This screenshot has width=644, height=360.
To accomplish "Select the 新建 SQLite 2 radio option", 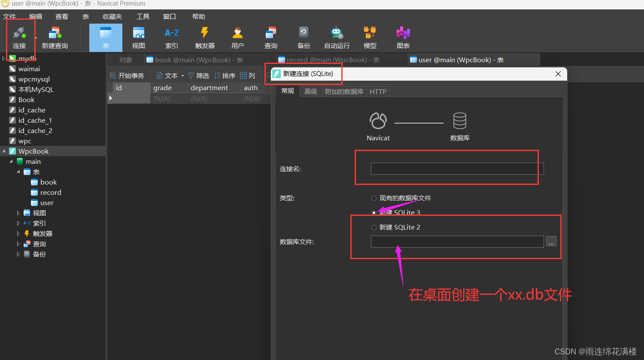I will click(374, 227).
